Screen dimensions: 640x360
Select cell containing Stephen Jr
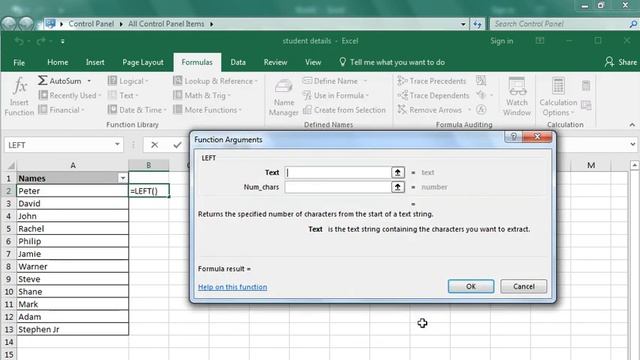pyautogui.click(x=73, y=329)
